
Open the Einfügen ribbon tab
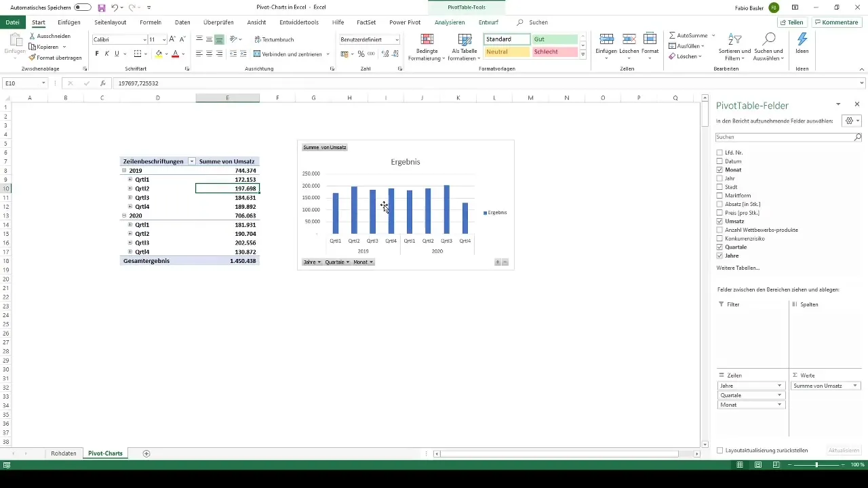(69, 22)
